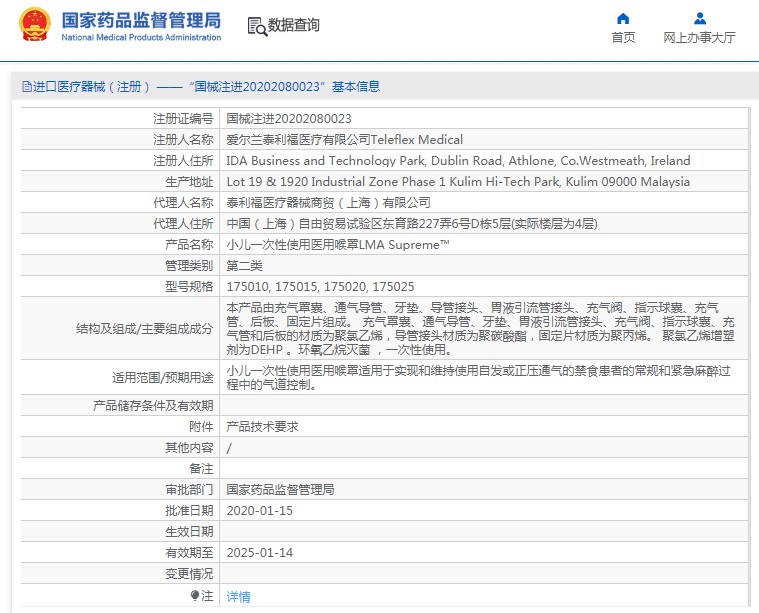Click the 数据查询 label

tap(294, 25)
